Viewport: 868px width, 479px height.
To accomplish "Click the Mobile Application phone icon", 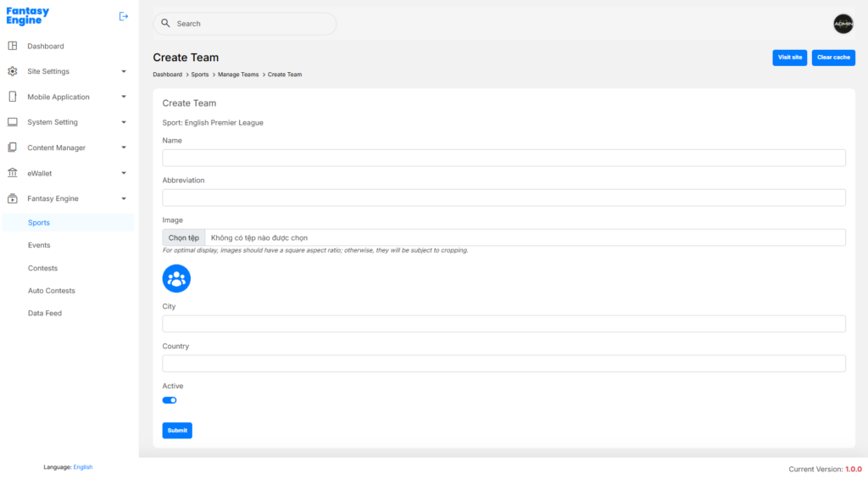I will 13,97.
